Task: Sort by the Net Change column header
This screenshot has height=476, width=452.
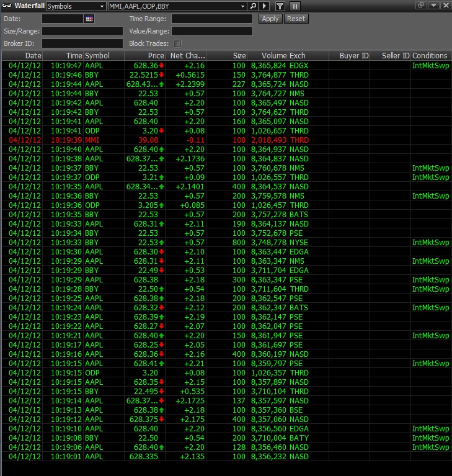Action: [x=185, y=56]
